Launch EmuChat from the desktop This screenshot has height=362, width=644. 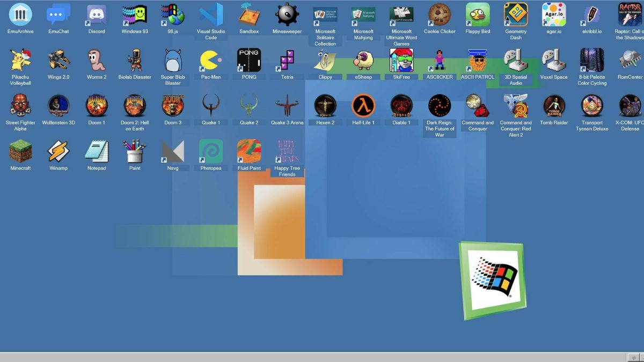point(58,14)
